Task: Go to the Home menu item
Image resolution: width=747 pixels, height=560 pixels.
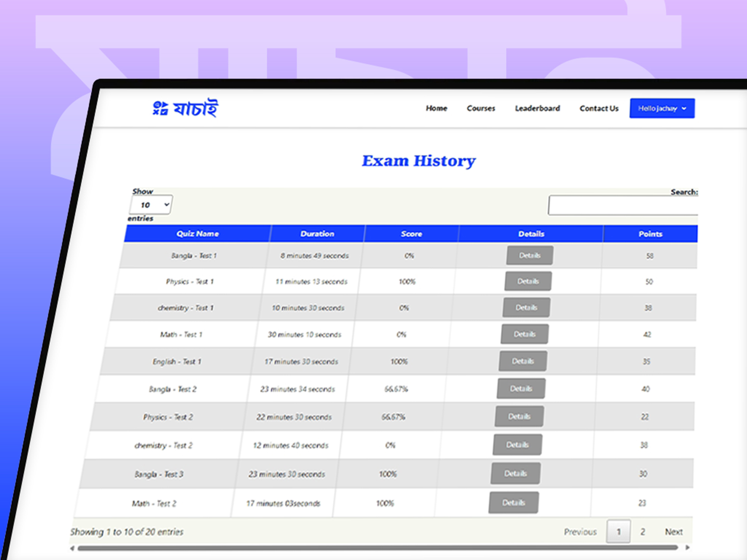Action: (436, 108)
